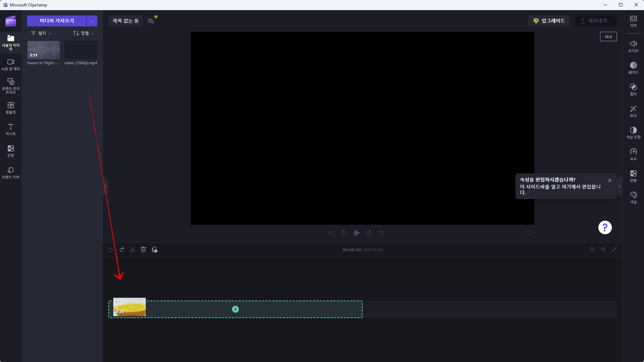Image resolution: width=644 pixels, height=362 pixels.
Task: Click the redo arrow in timeline toolbar
Action: (x=122, y=249)
